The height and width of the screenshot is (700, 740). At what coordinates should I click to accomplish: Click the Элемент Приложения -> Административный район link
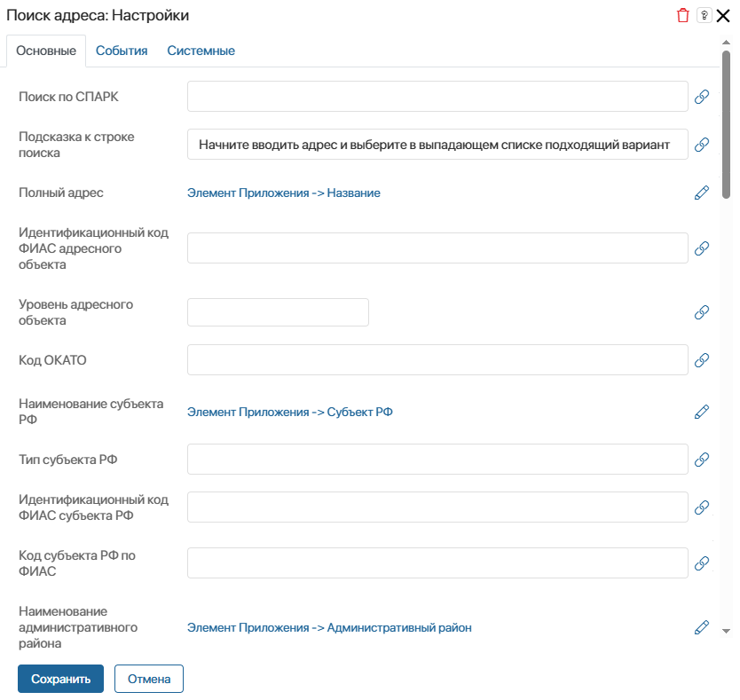tap(329, 627)
